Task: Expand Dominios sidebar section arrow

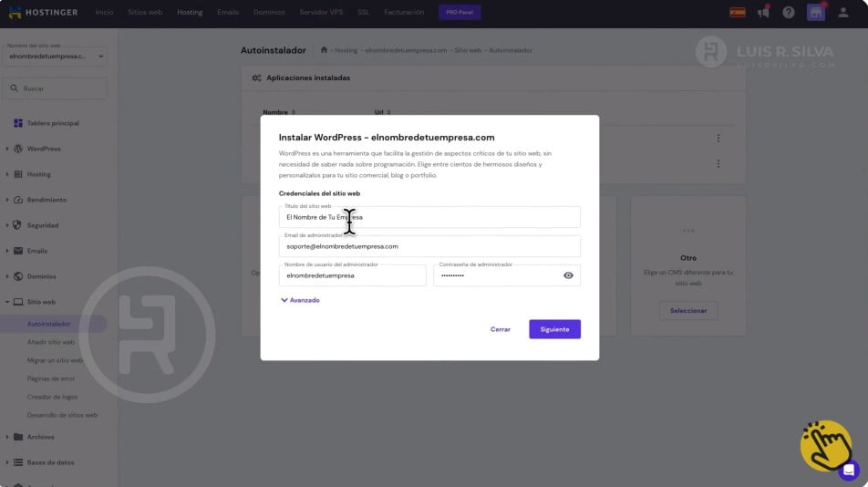Action: [x=7, y=276]
